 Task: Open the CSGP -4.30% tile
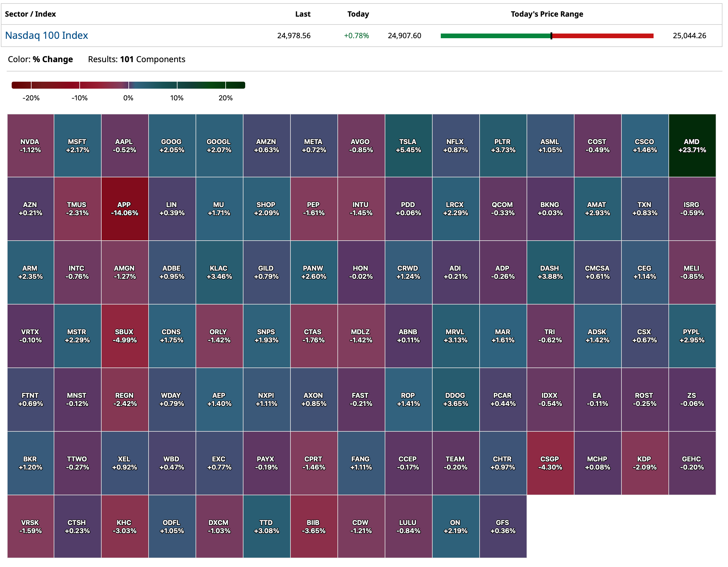[550, 463]
